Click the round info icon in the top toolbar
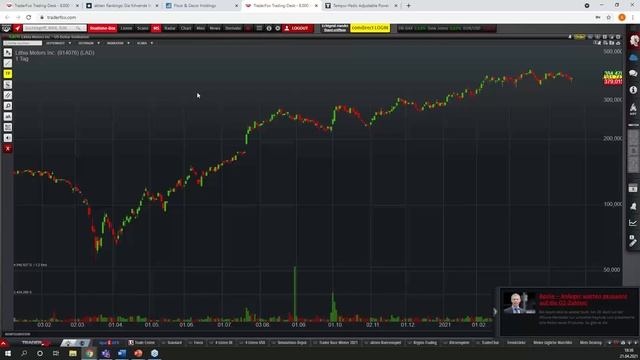Viewport: 640px width, 360px height. pos(269,28)
